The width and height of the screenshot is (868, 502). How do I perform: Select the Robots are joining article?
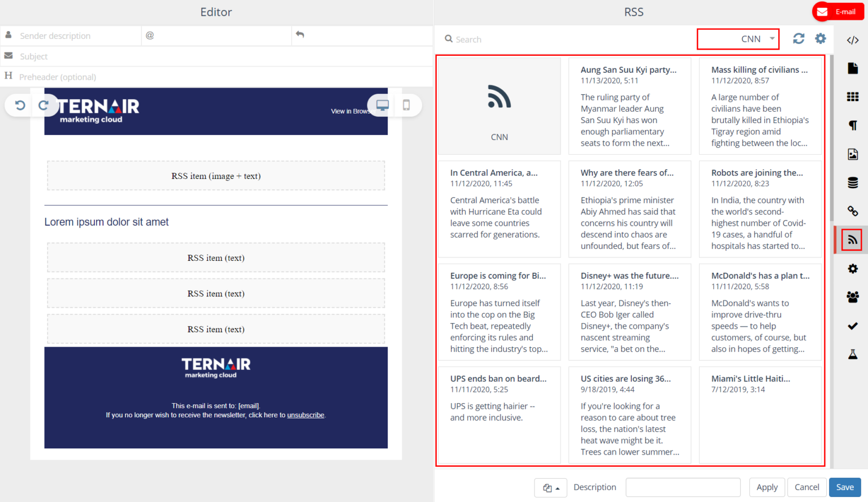coord(760,209)
